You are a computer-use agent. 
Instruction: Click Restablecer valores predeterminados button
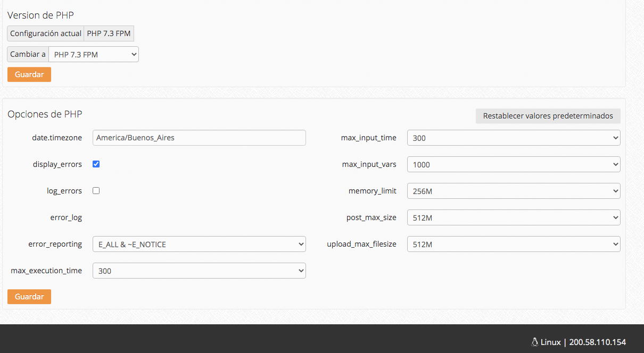point(548,116)
